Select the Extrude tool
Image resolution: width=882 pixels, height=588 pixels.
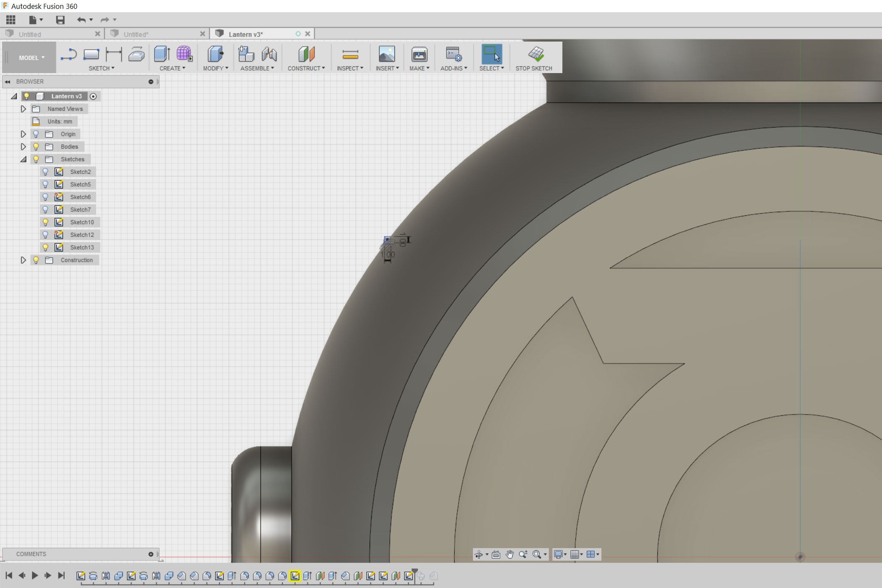pos(162,54)
